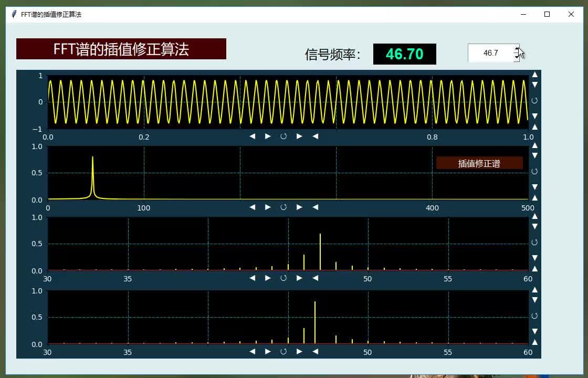588x378 pixels.
Task: Click right pan arrow below the spectrum plot
Action: click(268, 207)
